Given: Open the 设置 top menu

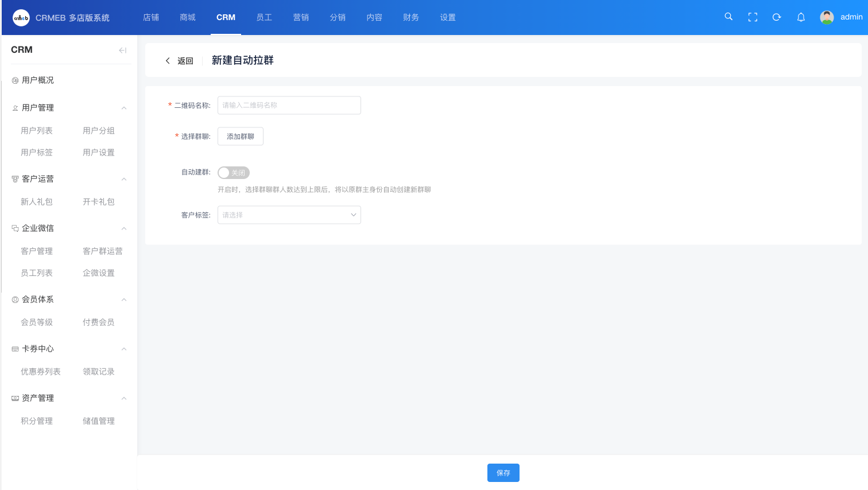Looking at the screenshot, I should [448, 17].
